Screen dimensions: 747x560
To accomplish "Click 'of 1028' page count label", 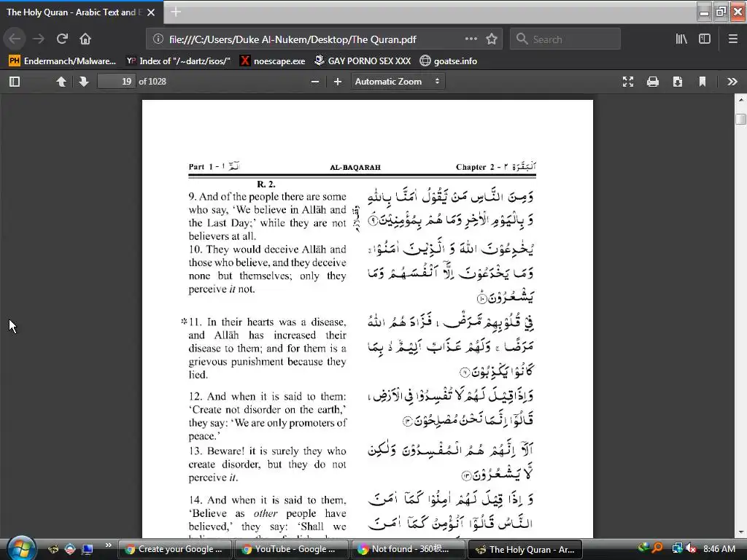I will 152,82.
